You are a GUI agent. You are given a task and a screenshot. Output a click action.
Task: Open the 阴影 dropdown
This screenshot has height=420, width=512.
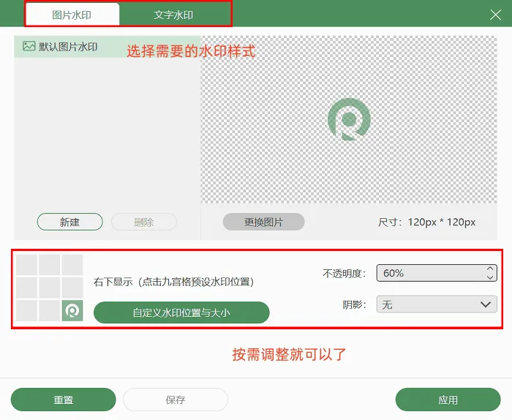[437, 304]
